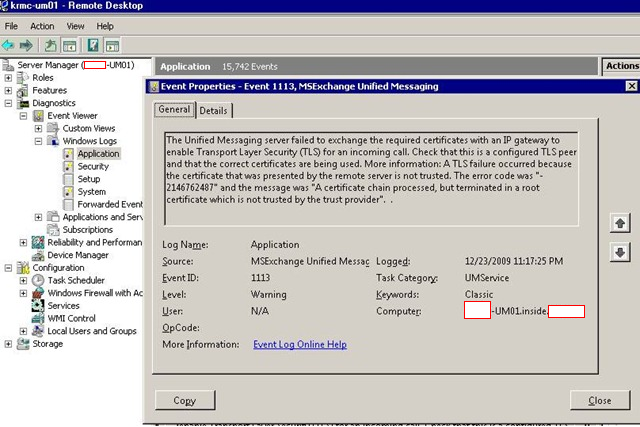Expand Reliability and Performance node
Image resolution: width=640 pixels, height=427 pixels.
click(23, 242)
